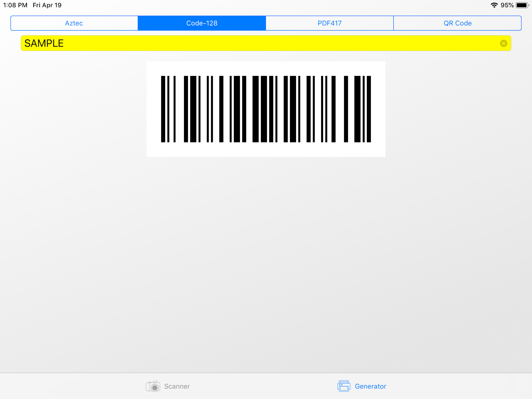The width and height of the screenshot is (532, 399).
Task: Click the 1:08 PM clock
Action: [x=15, y=5]
